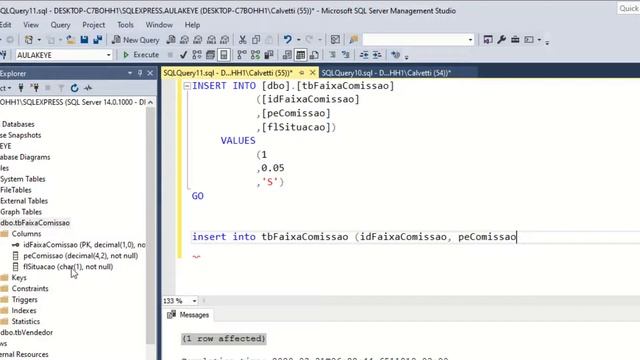Open the Window menu

[x=159, y=25]
